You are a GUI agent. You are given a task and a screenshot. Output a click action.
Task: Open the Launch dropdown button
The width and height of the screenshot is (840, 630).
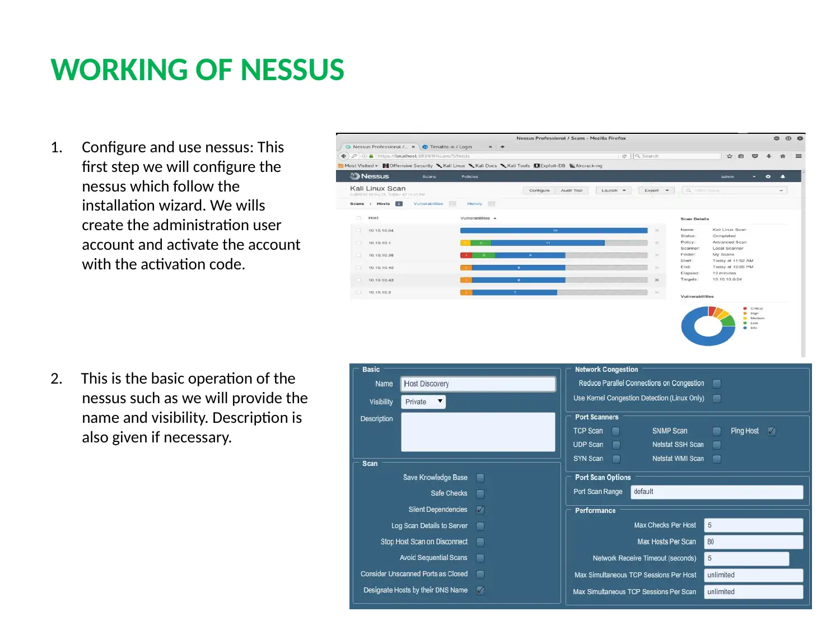(614, 190)
